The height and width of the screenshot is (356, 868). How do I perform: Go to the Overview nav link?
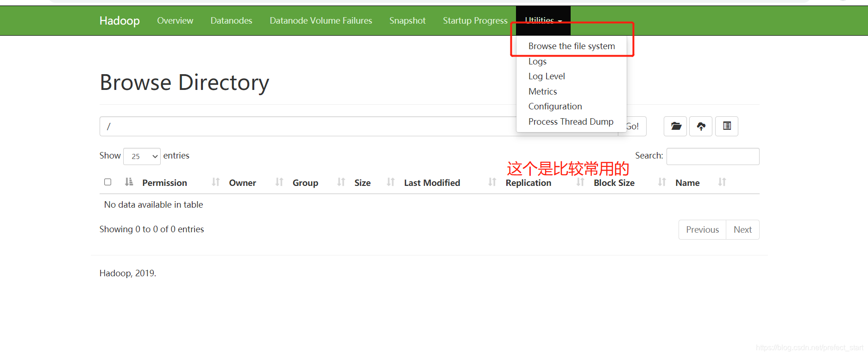pyautogui.click(x=175, y=20)
